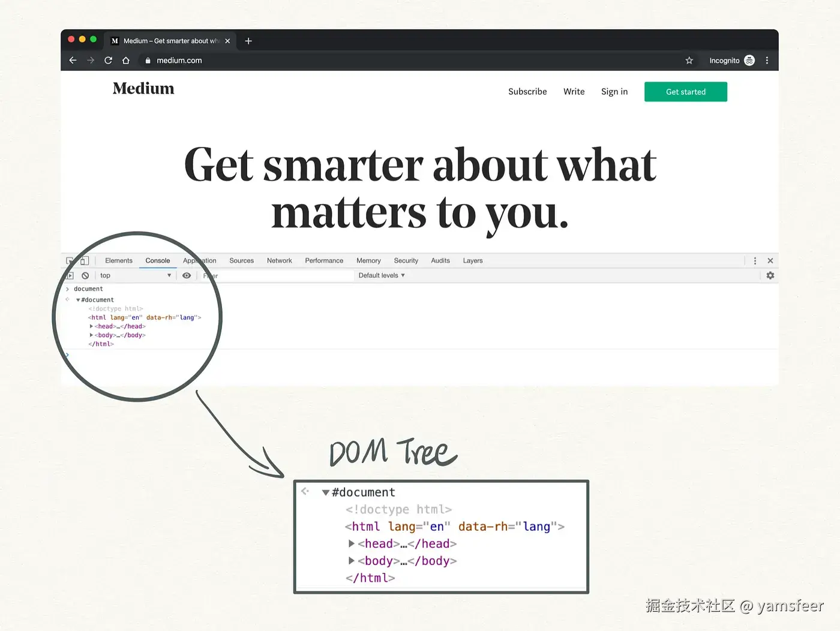Screen dimensions: 840x631
Task: Collapse the #document node in console
Action: pyautogui.click(x=78, y=300)
